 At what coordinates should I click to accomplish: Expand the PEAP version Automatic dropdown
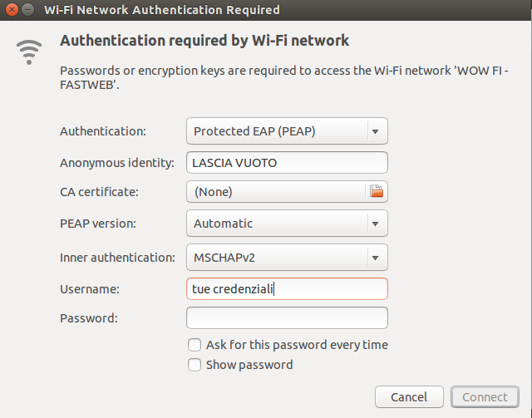[x=287, y=224]
